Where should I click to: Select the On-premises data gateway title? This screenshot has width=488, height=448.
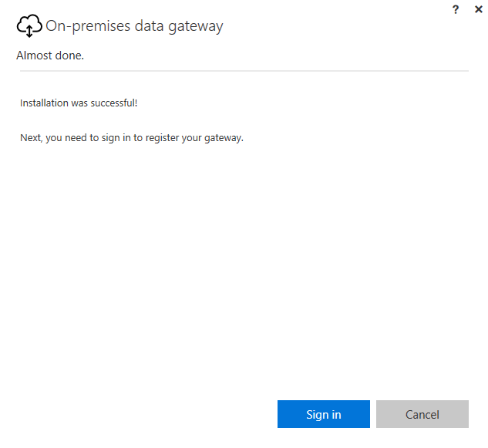pos(134,26)
